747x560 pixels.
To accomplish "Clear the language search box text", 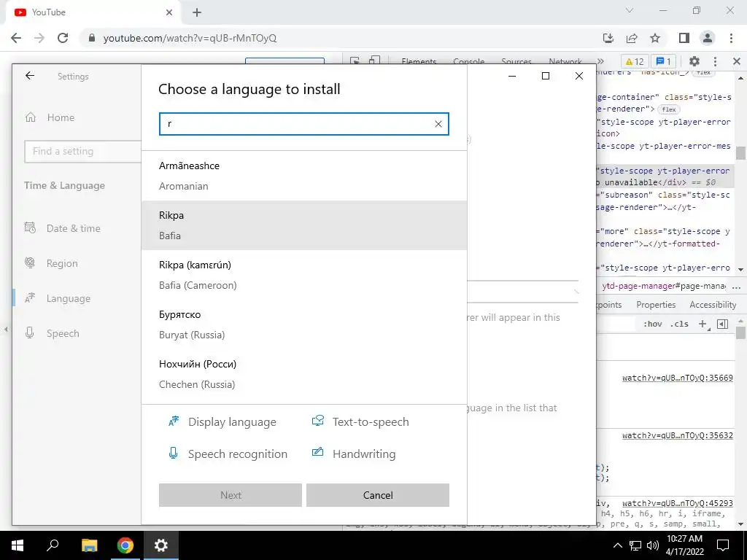I will click(438, 124).
